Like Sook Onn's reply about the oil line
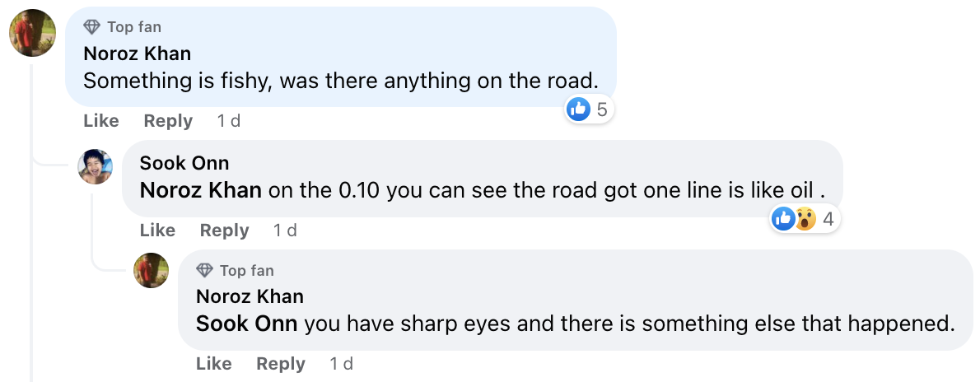The width and height of the screenshot is (980, 382). 157,231
